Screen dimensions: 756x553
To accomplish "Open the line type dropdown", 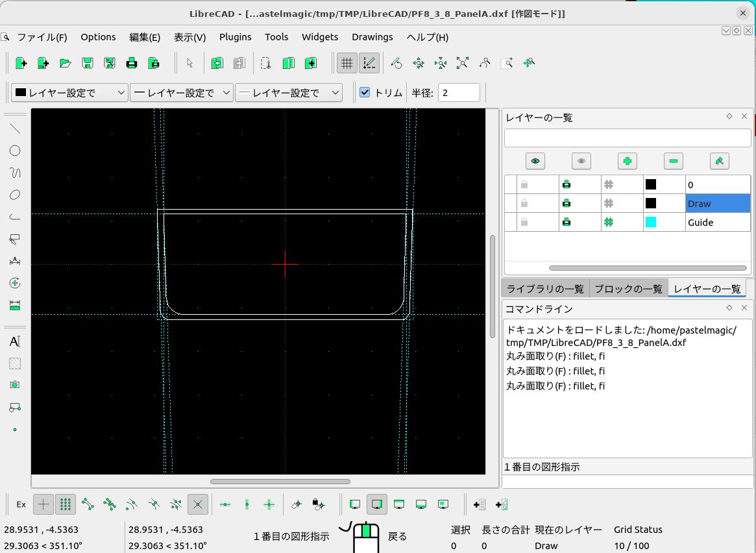I will tap(288, 93).
